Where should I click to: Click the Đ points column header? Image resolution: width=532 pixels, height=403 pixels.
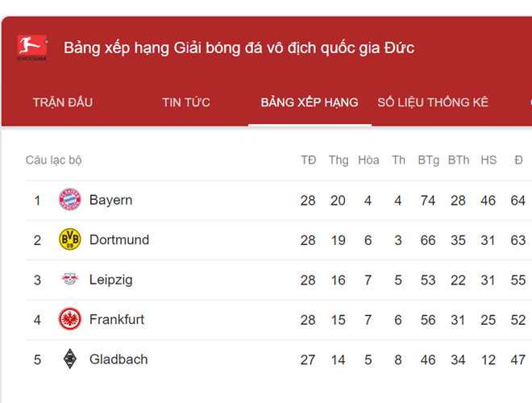pyautogui.click(x=518, y=160)
